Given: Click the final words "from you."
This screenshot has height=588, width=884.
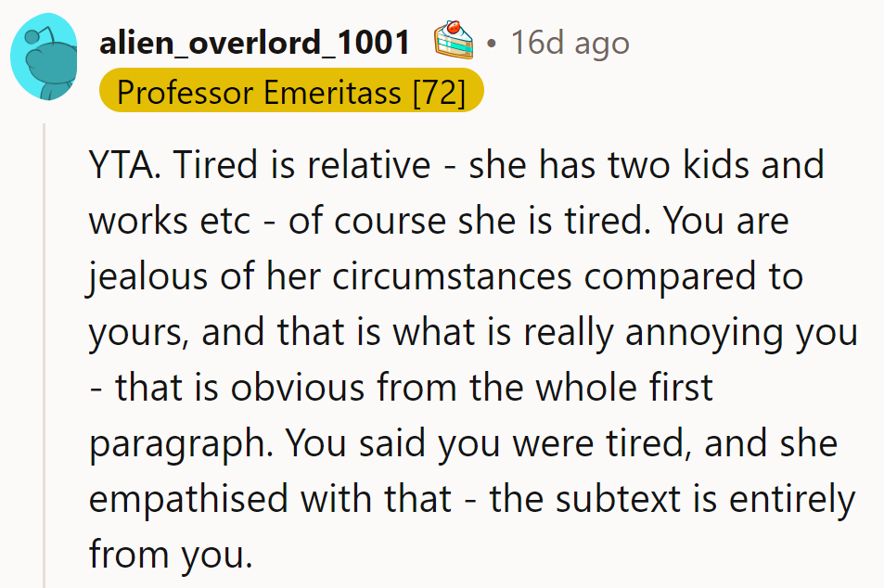Looking at the screenshot, I should pos(170,554).
